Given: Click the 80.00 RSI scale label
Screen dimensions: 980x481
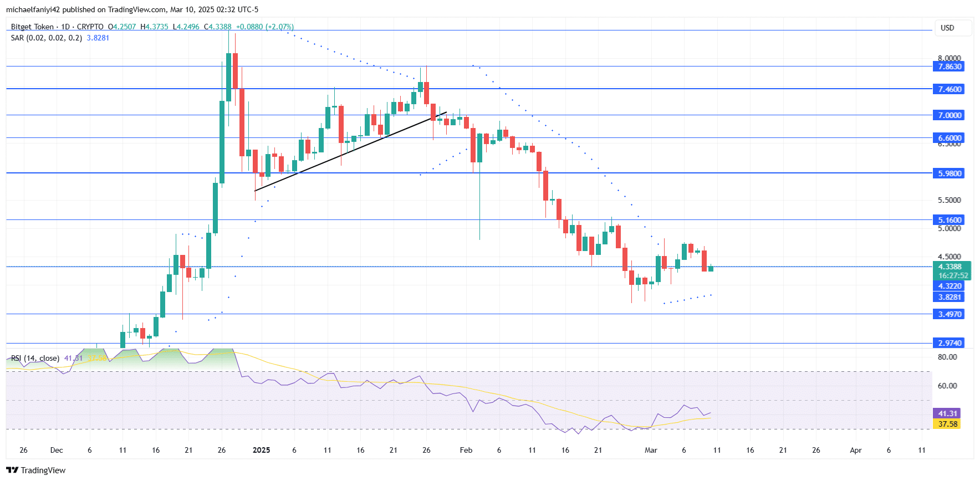Looking at the screenshot, I should 947,357.
